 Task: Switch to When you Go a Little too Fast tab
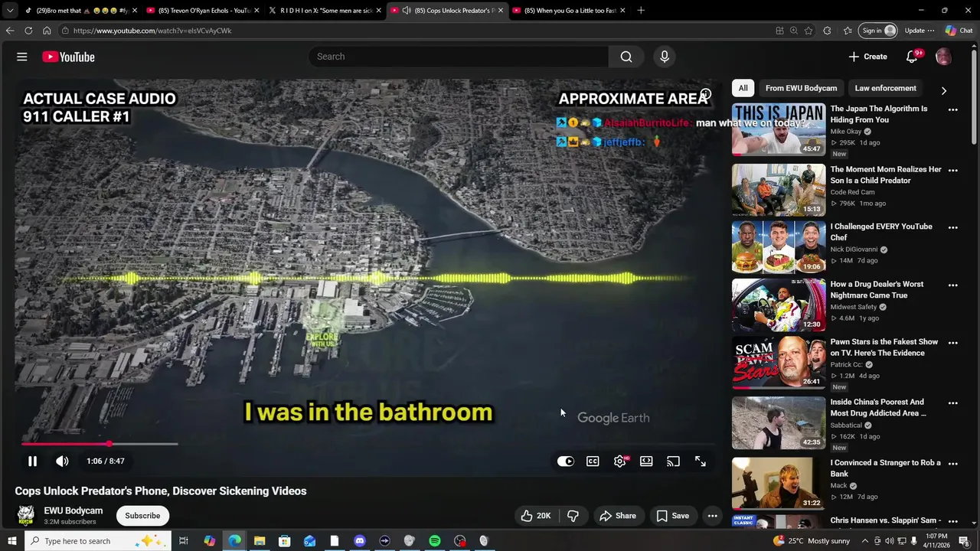570,11
